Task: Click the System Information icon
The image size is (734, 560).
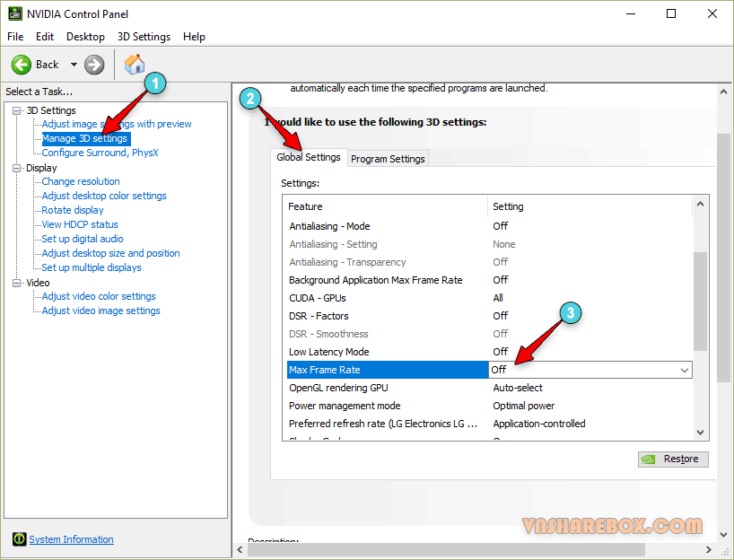Action: 19,539
